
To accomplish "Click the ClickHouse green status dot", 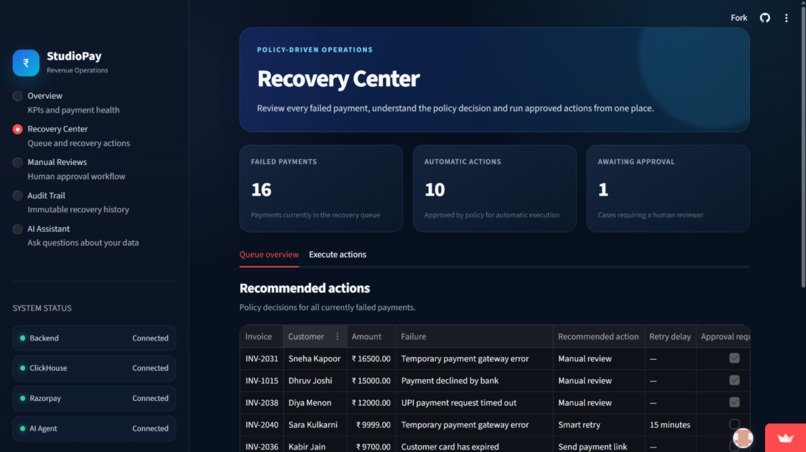I will (x=23, y=368).
